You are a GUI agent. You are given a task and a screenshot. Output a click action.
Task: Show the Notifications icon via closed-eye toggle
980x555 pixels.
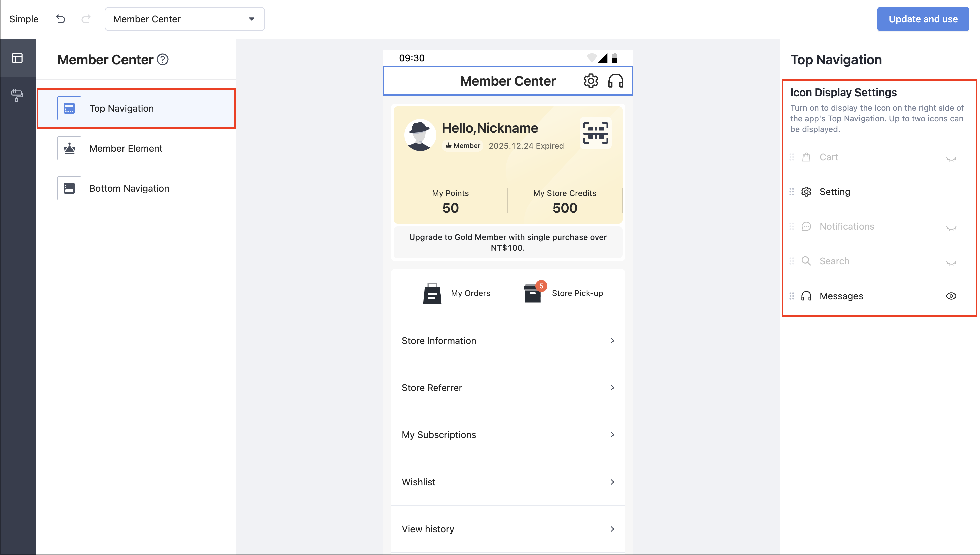pyautogui.click(x=951, y=228)
